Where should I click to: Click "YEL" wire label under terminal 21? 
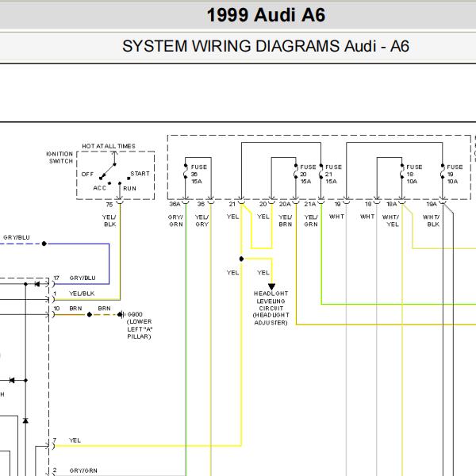click(x=232, y=217)
